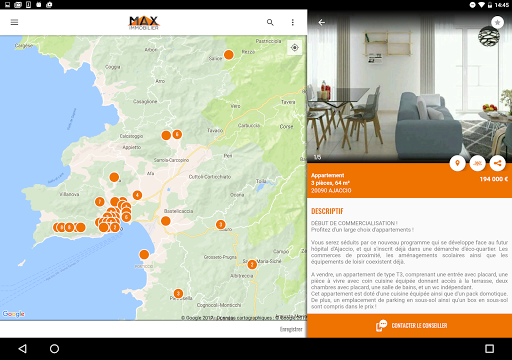The height and width of the screenshot is (360, 512).
Task: Toggle the favorite star on listing
Action: (x=497, y=22)
